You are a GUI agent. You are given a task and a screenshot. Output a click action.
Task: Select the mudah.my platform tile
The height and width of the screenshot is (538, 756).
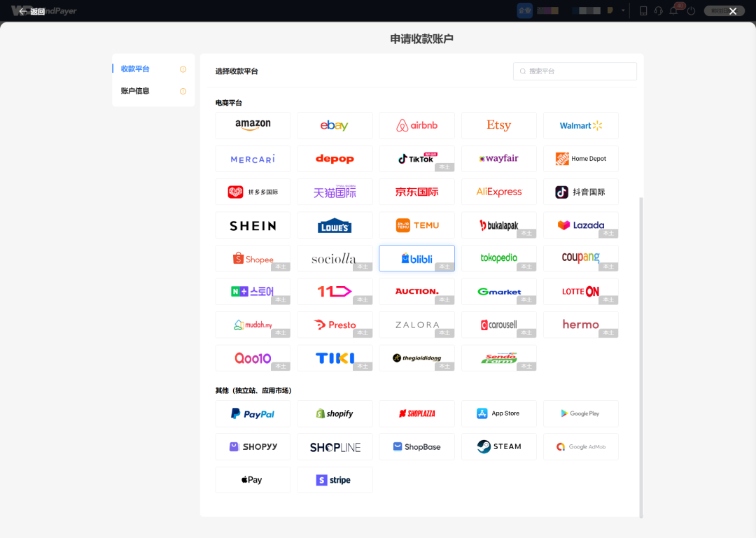tap(253, 325)
